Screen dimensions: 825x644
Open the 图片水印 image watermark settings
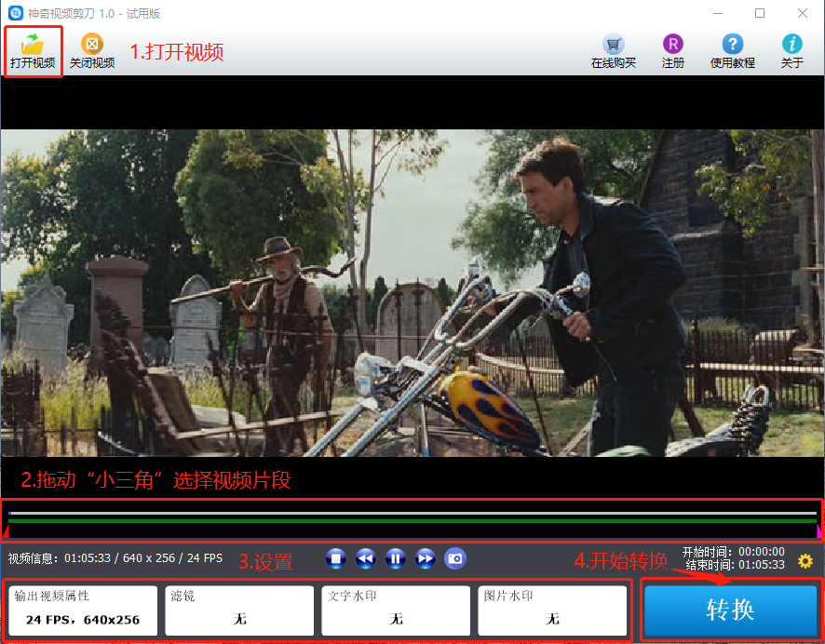552,610
